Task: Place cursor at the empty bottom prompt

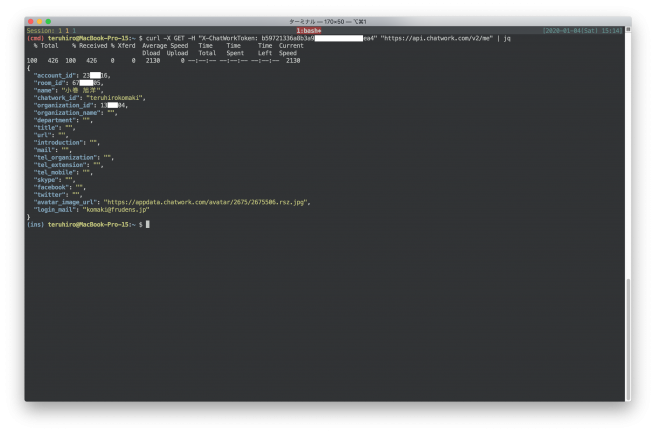Action: point(147,224)
